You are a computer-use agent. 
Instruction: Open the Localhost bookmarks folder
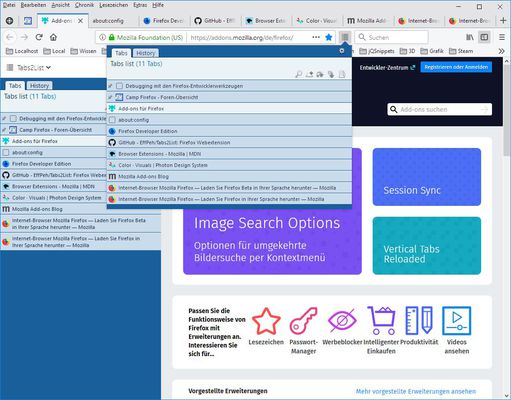tap(22, 51)
